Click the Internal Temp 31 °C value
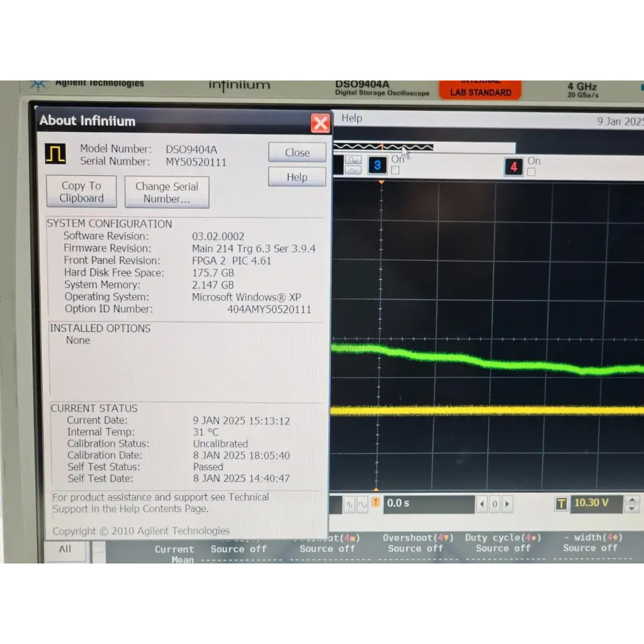 coord(206,432)
